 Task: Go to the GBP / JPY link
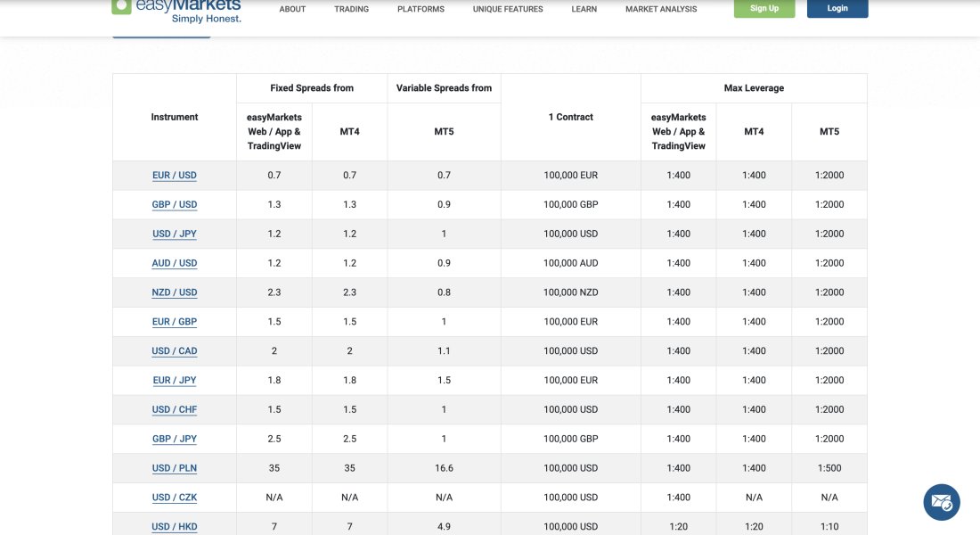pyautogui.click(x=175, y=440)
